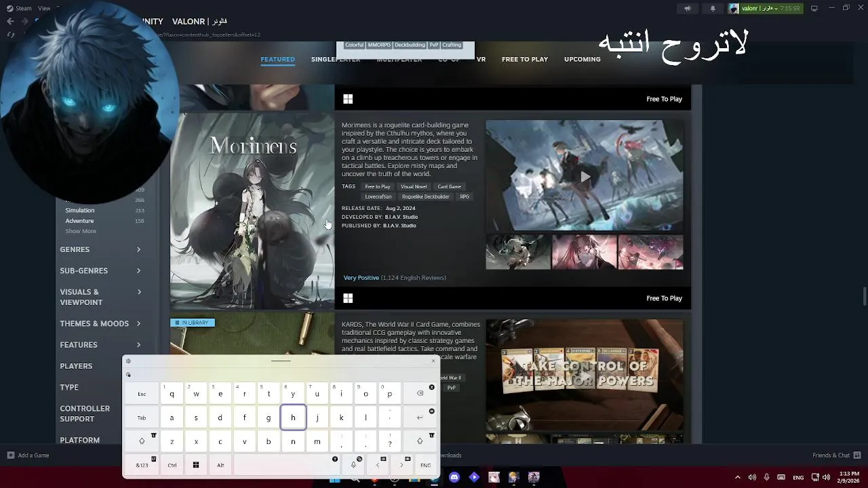Tap the backspace key icon

[420, 394]
